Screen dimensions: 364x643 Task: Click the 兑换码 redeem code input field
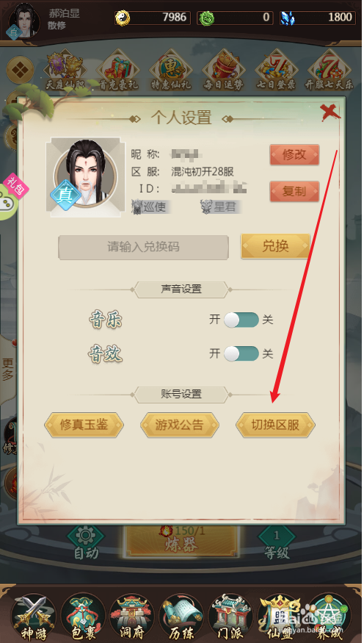pyautogui.click(x=143, y=247)
